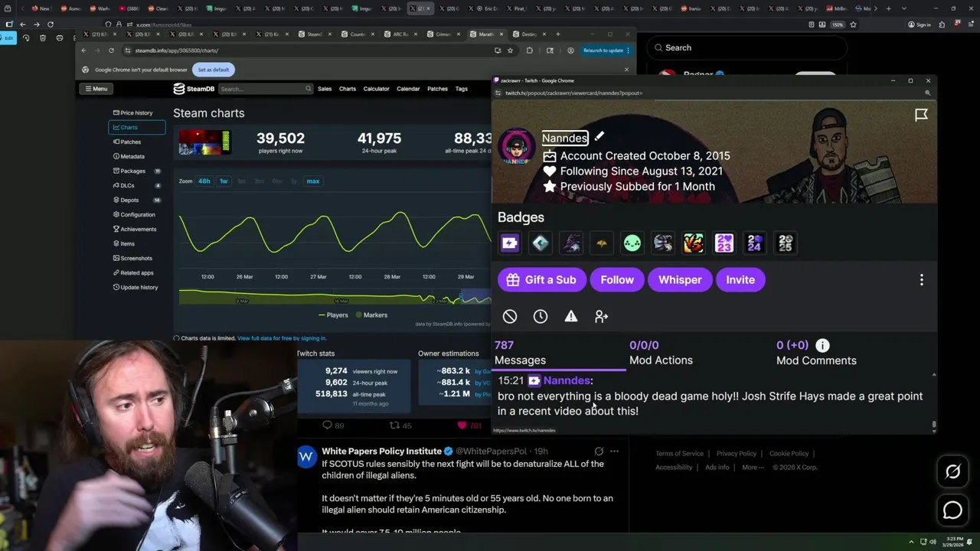Click the VS badge icon

[x=694, y=243]
